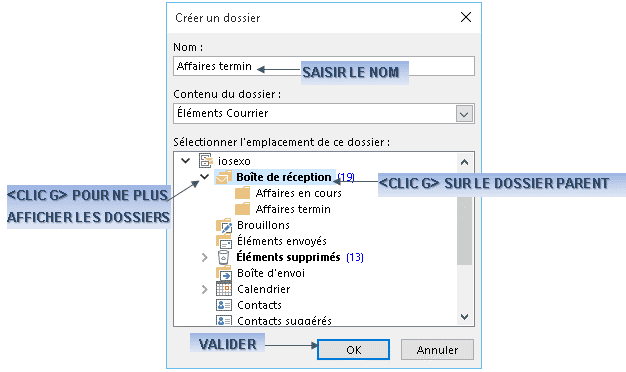Close the Créer un dossier dialog
The width and height of the screenshot is (626, 372).
(x=466, y=17)
